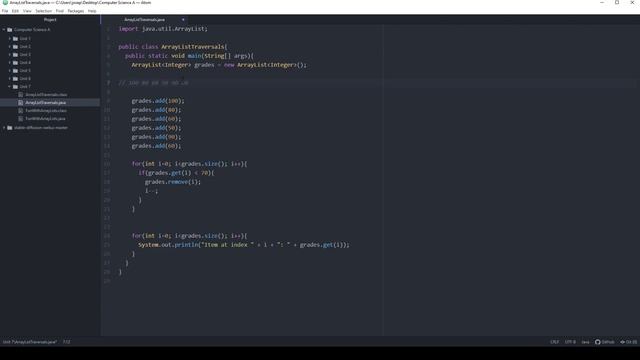640x360 pixels.
Task: Click the FunWithArrayLists.java file icon
Action: click(21, 118)
